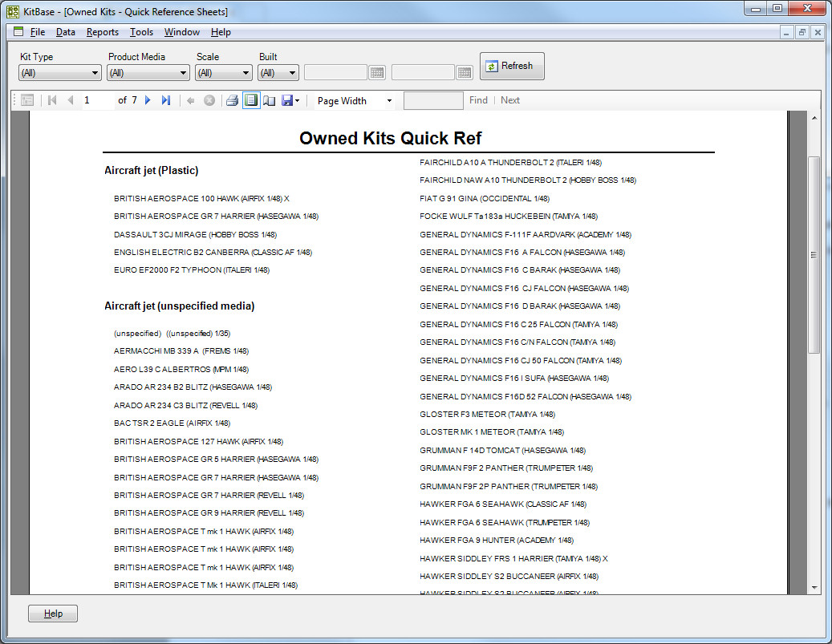Toggle print layout view
The width and height of the screenshot is (832, 644).
(251, 100)
